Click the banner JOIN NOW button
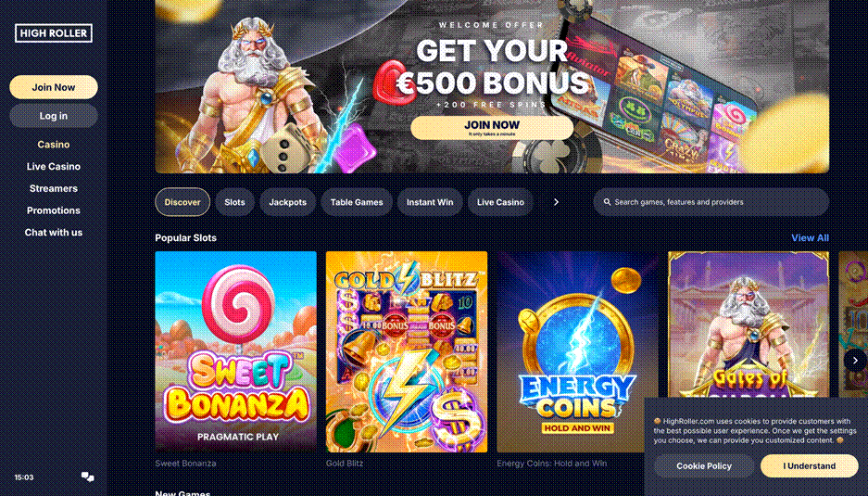The image size is (868, 496). (492, 128)
